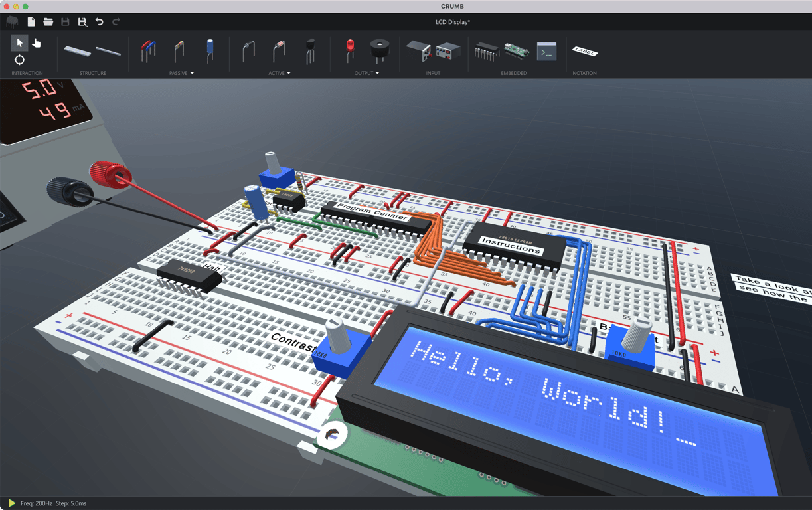Image resolution: width=812 pixels, height=510 pixels.
Task: Select the buzzer output component
Action: (x=379, y=50)
